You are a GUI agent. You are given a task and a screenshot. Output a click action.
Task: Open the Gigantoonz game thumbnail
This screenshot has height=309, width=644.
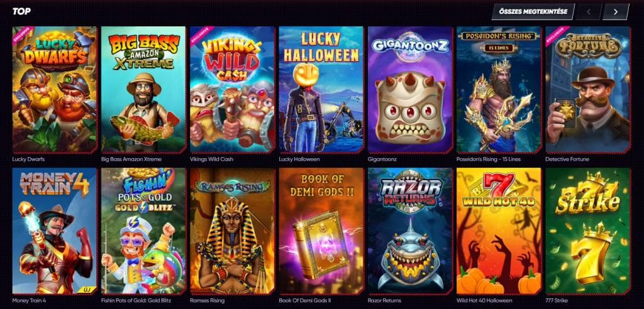(x=410, y=90)
